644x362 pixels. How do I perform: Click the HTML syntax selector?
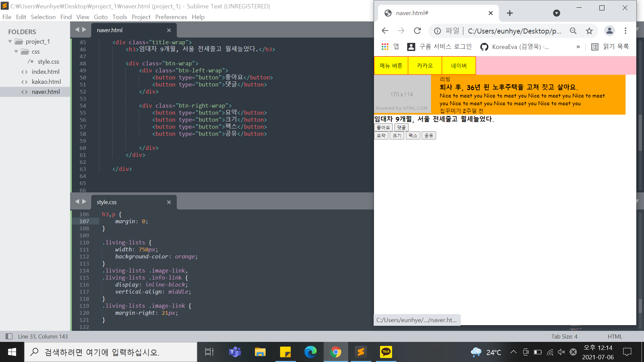point(614,336)
